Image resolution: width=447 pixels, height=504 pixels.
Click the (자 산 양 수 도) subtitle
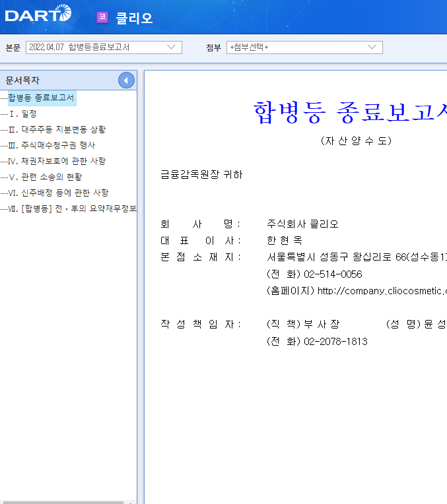356,141
